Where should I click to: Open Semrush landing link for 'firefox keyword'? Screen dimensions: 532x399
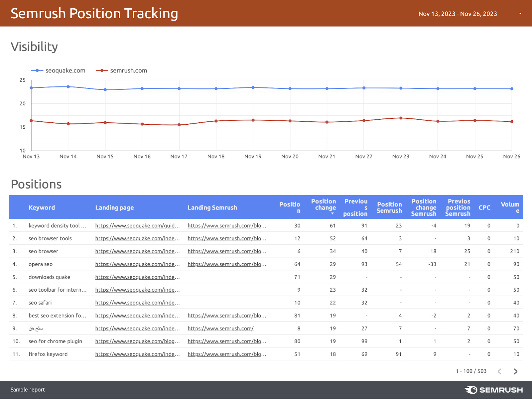click(x=227, y=354)
